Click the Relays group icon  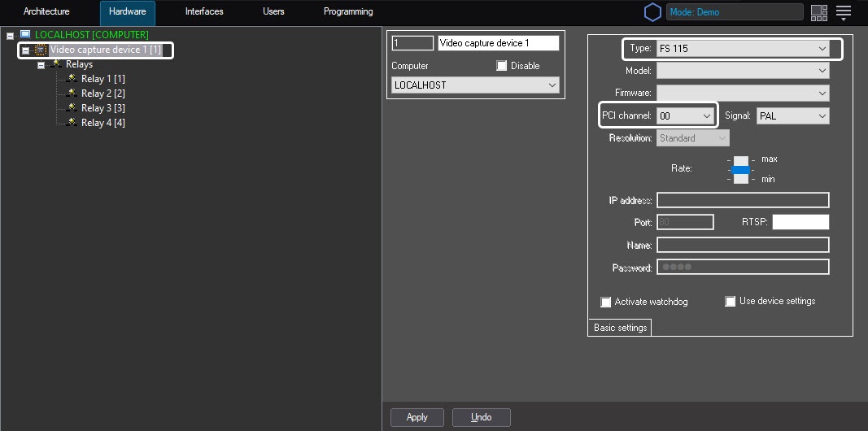click(x=56, y=64)
